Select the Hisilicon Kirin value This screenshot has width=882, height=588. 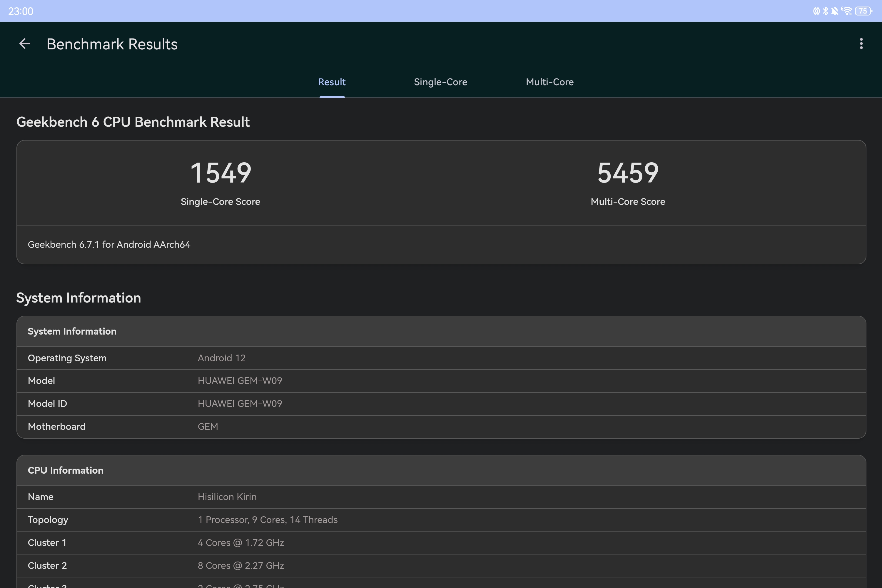227,497
